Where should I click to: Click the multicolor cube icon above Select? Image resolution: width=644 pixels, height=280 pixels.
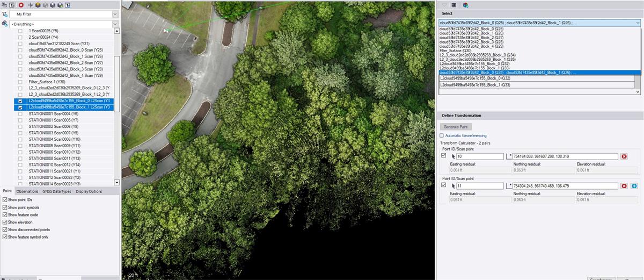465,5
